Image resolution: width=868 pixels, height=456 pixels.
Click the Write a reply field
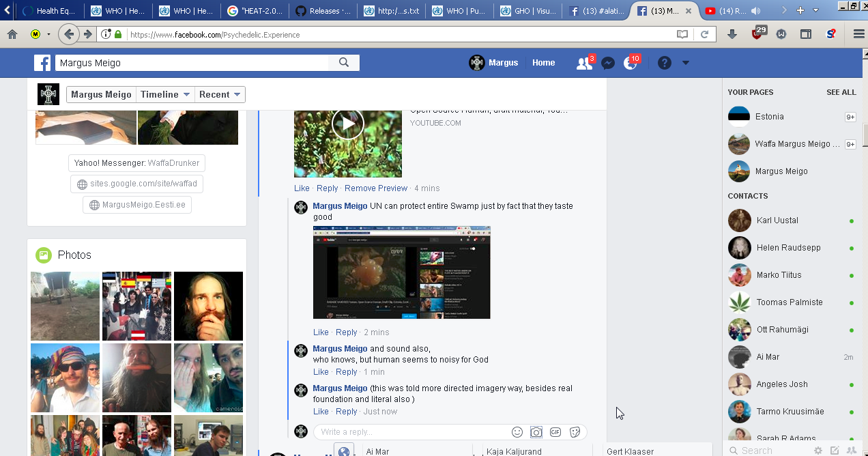click(409, 432)
